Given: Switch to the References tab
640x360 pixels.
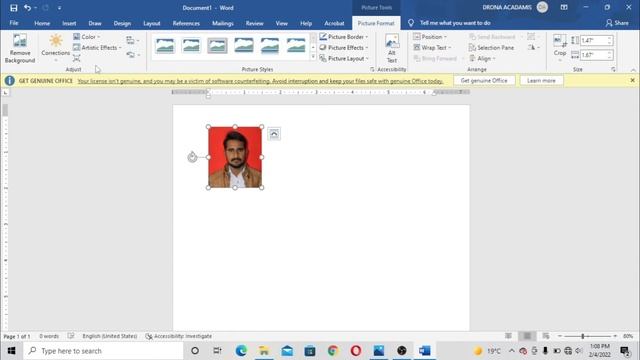Looking at the screenshot, I should [x=186, y=23].
